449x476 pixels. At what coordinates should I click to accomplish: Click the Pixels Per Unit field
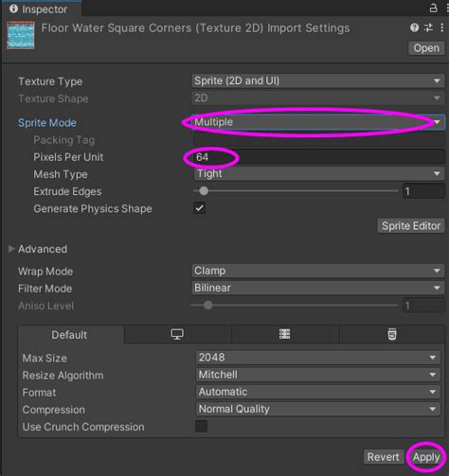(318, 157)
